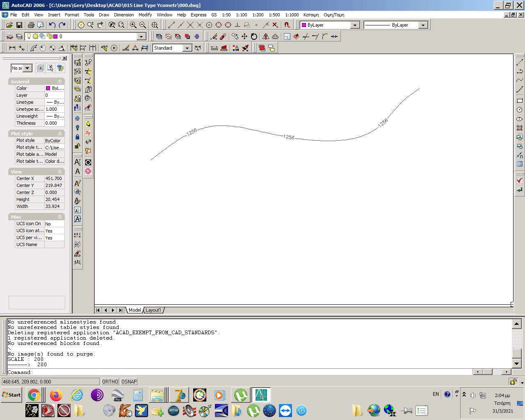
Task: Collapse the General category in Properties palette
Action: (61, 81)
